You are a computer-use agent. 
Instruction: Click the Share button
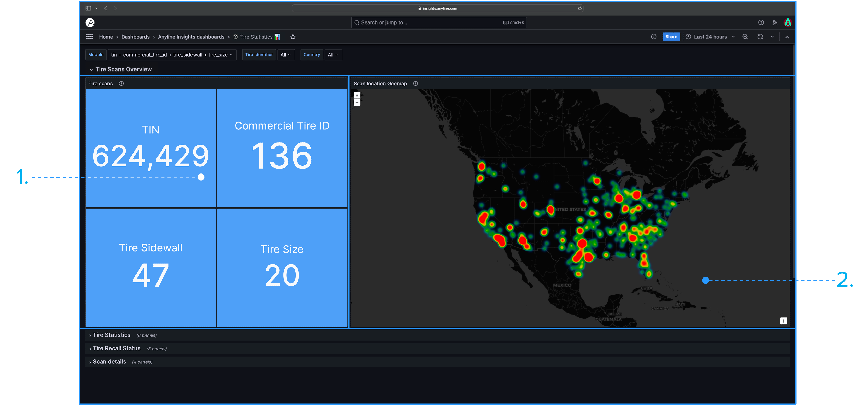pos(671,37)
